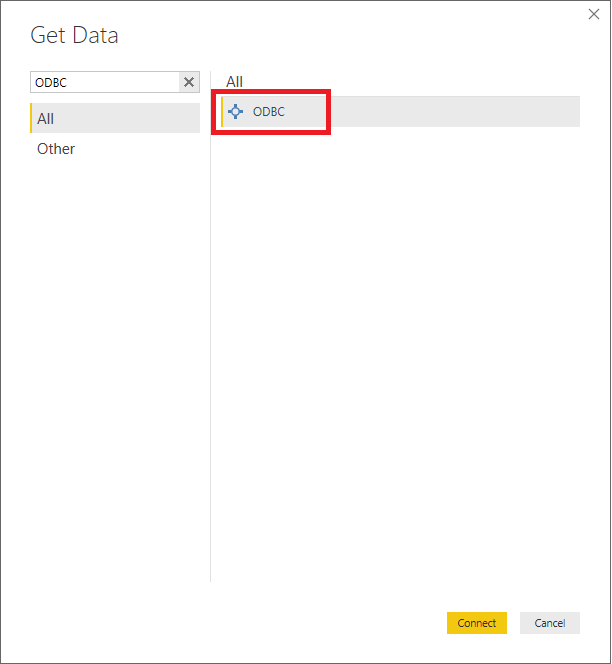Click the vertical divider between panes

210,326
